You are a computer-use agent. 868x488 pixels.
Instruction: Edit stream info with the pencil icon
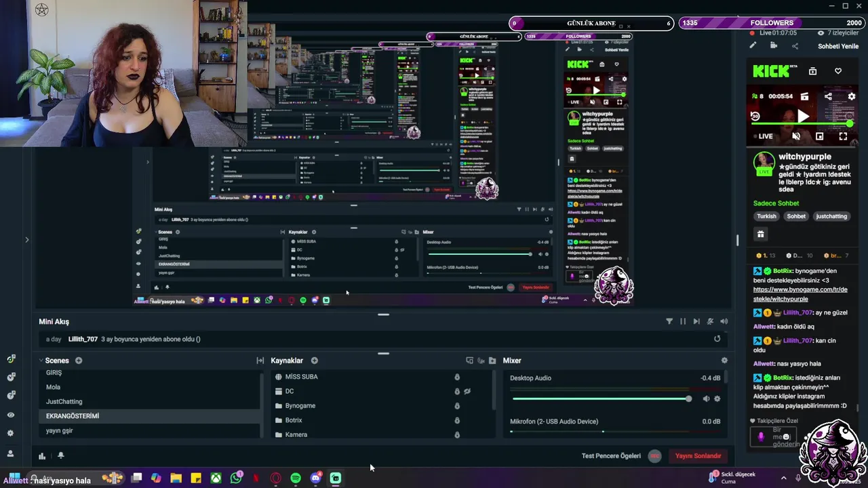753,45
